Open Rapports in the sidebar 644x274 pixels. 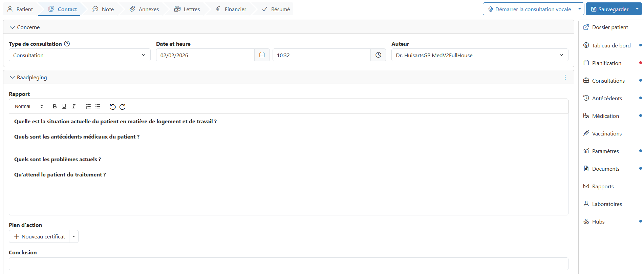[599, 186]
